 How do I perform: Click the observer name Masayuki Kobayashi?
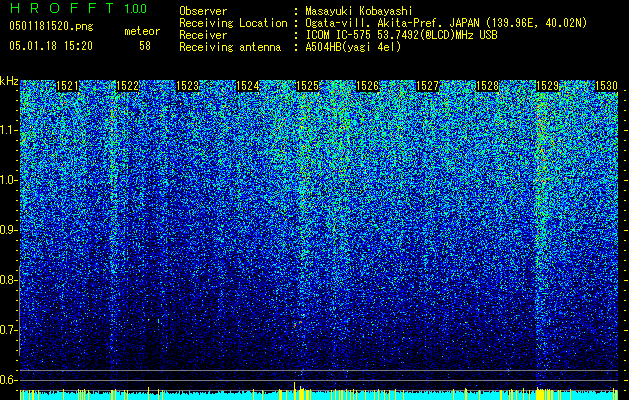point(359,11)
